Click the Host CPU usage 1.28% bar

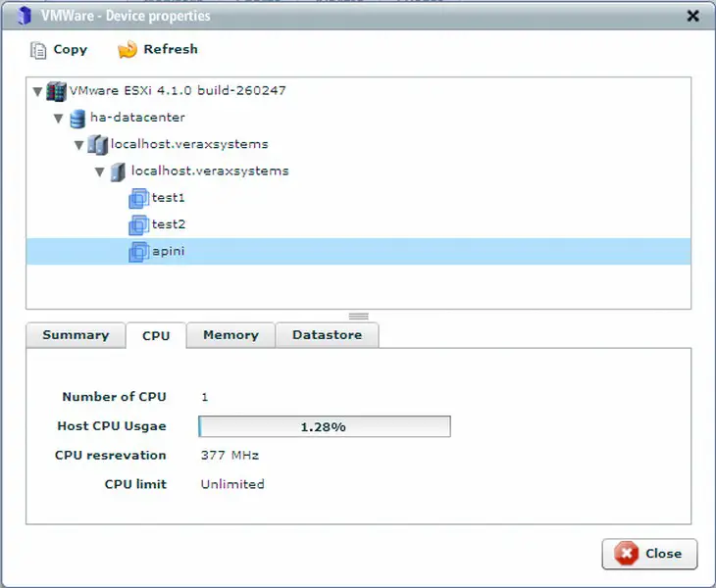tap(325, 426)
